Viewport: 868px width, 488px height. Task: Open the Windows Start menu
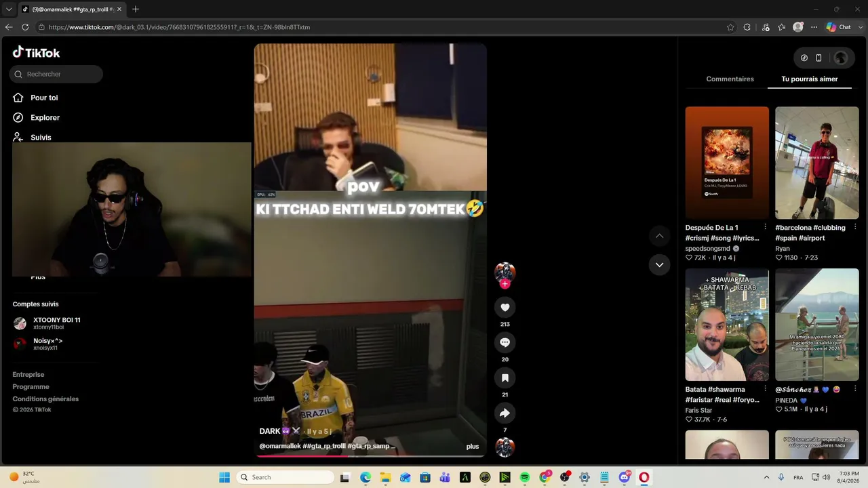click(x=224, y=477)
